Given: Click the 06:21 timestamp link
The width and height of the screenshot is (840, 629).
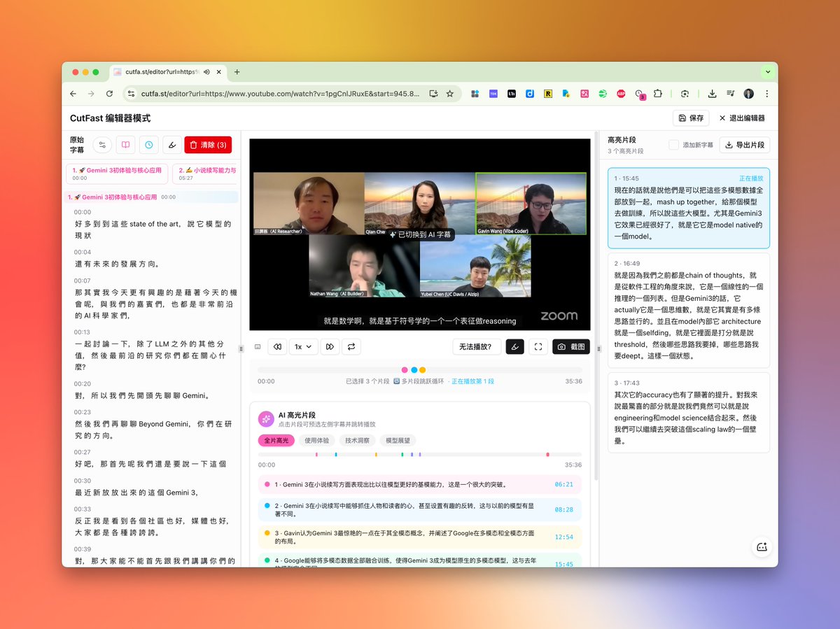Looking at the screenshot, I should click(x=563, y=484).
